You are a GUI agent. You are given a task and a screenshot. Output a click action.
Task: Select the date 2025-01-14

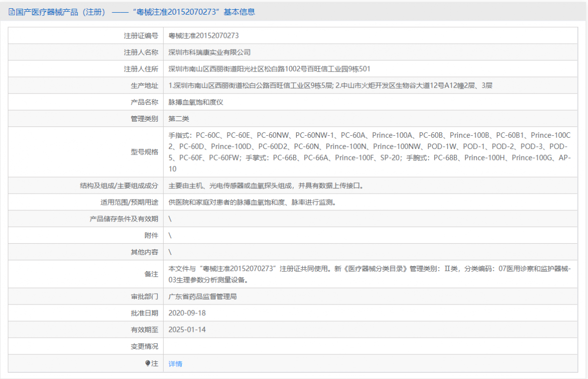[187, 329]
